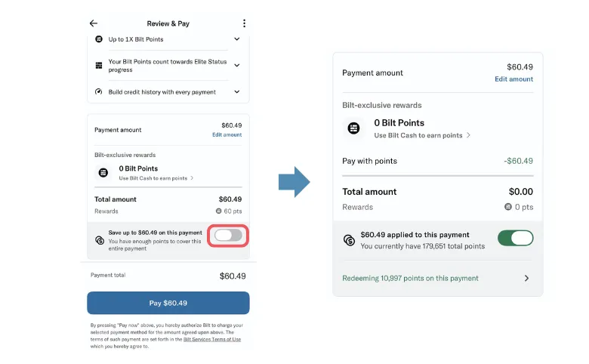This screenshot has width=589, height=364.
Task: Expand the Elite Status progress row
Action: click(236, 66)
